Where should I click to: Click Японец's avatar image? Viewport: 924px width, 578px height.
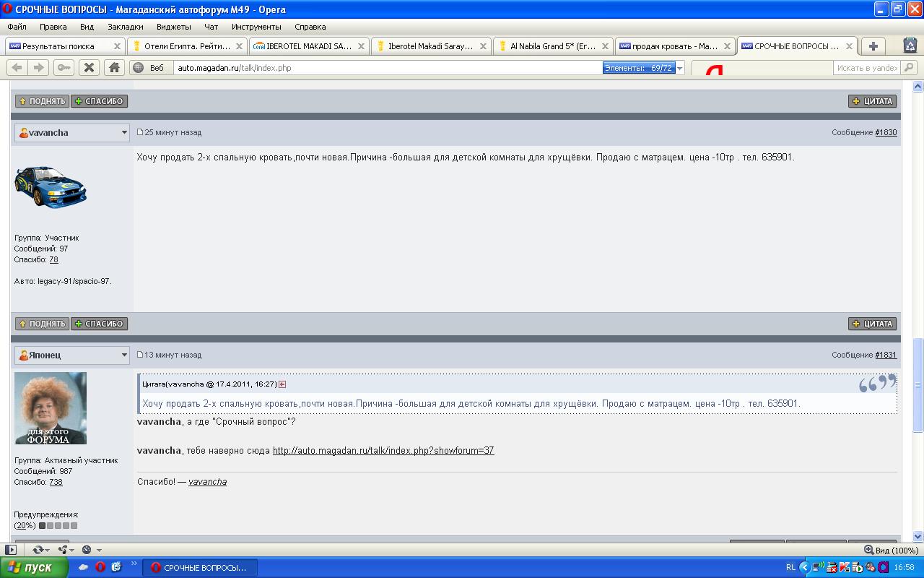click(51, 408)
